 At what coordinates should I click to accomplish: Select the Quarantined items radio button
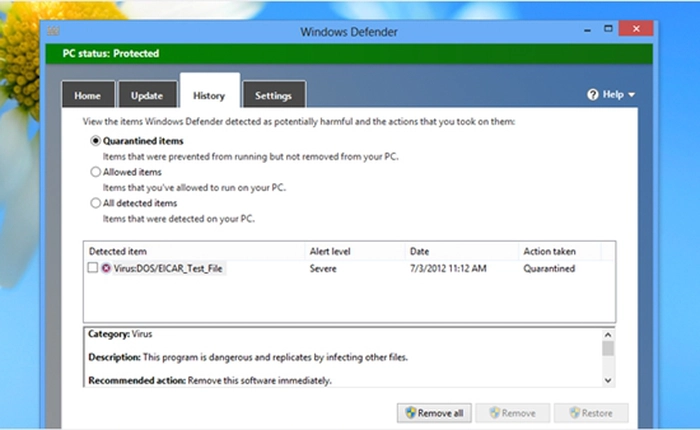(x=95, y=141)
